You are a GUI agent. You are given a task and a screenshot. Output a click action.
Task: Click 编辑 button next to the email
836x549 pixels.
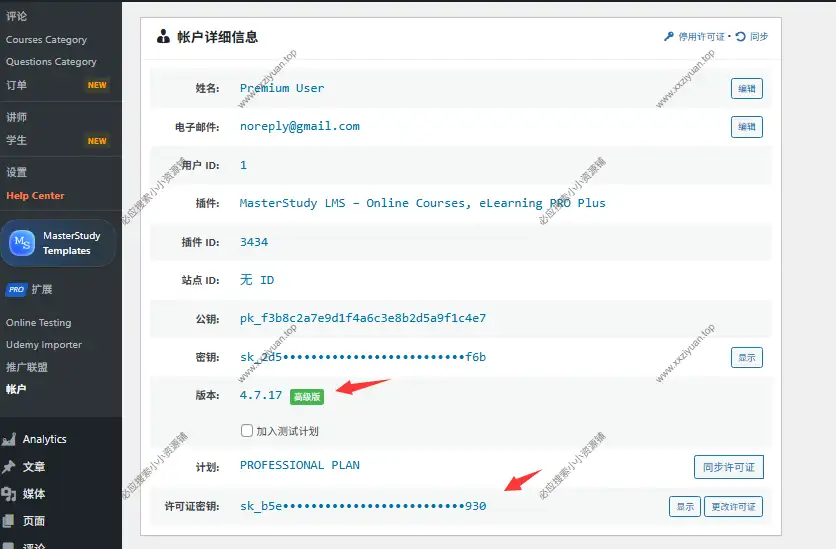[x=746, y=127]
